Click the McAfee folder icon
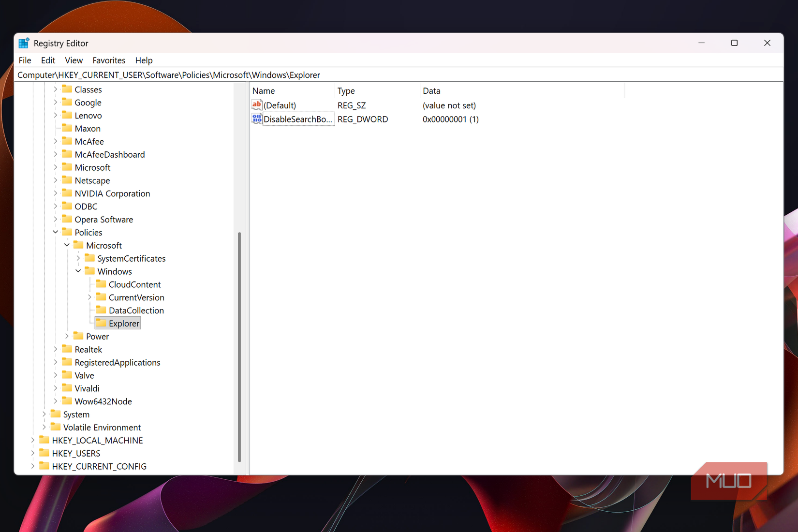Image resolution: width=798 pixels, height=532 pixels. [x=67, y=141]
